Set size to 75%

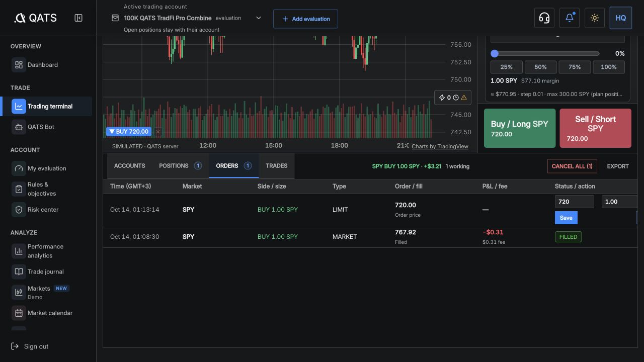(x=575, y=67)
